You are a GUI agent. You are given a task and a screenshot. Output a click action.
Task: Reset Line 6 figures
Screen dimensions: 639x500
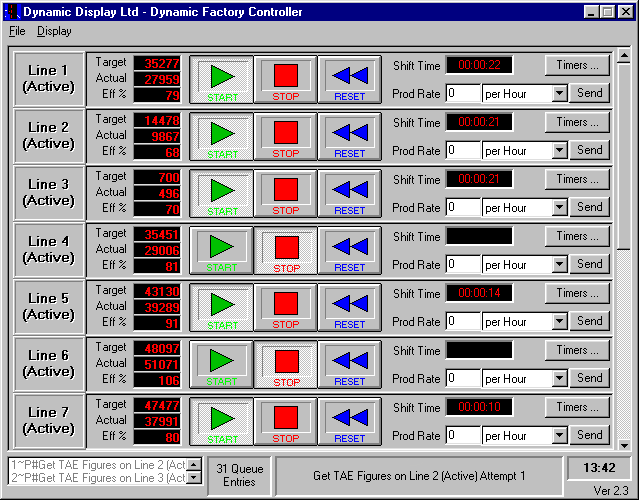point(349,365)
